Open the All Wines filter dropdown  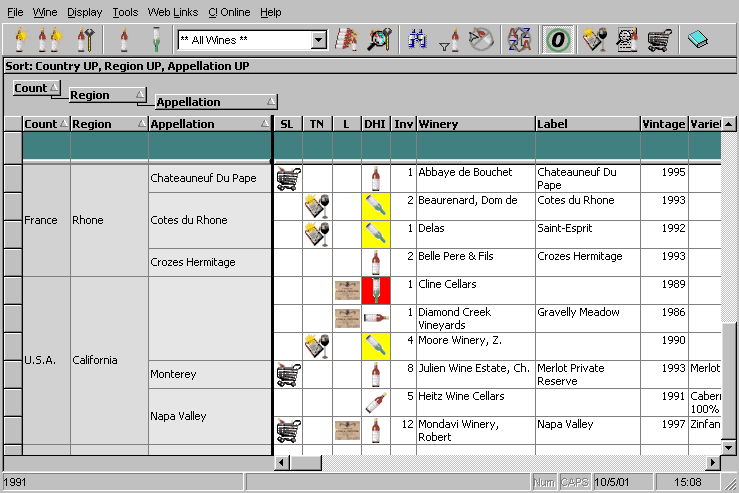[x=319, y=40]
